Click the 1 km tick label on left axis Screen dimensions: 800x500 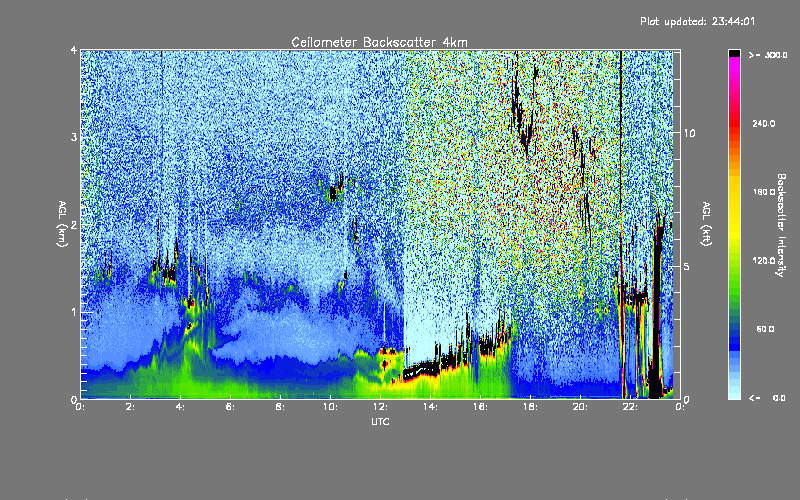click(74, 312)
